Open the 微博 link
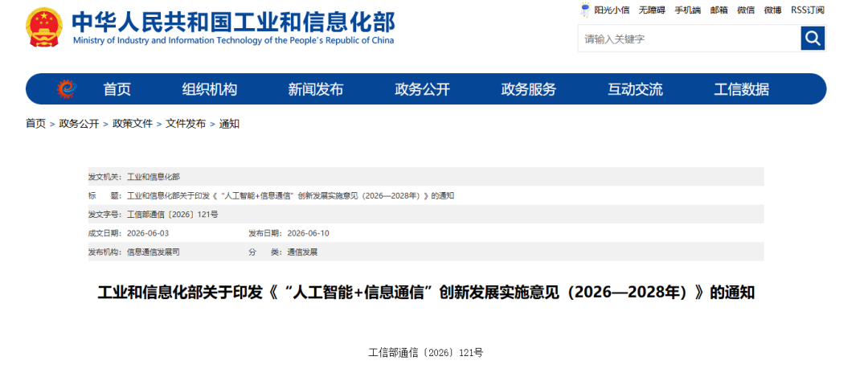Screen dimensions: 868x373 click(773, 10)
